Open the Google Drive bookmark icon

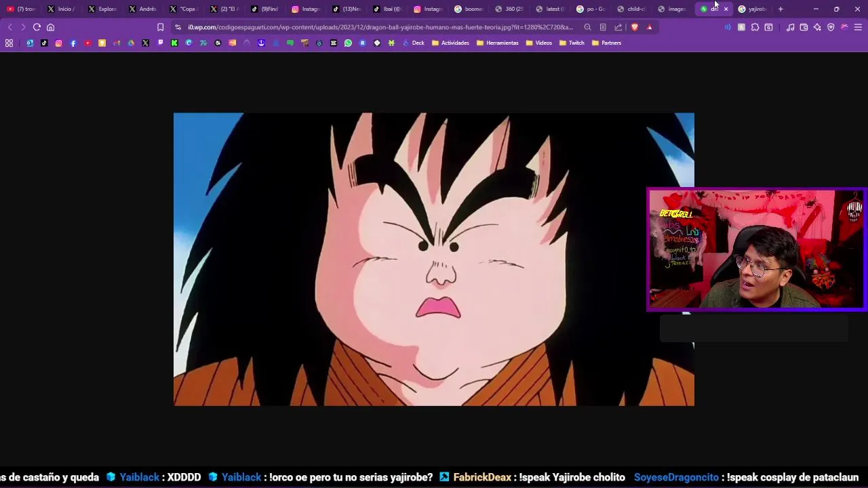[x=131, y=43]
